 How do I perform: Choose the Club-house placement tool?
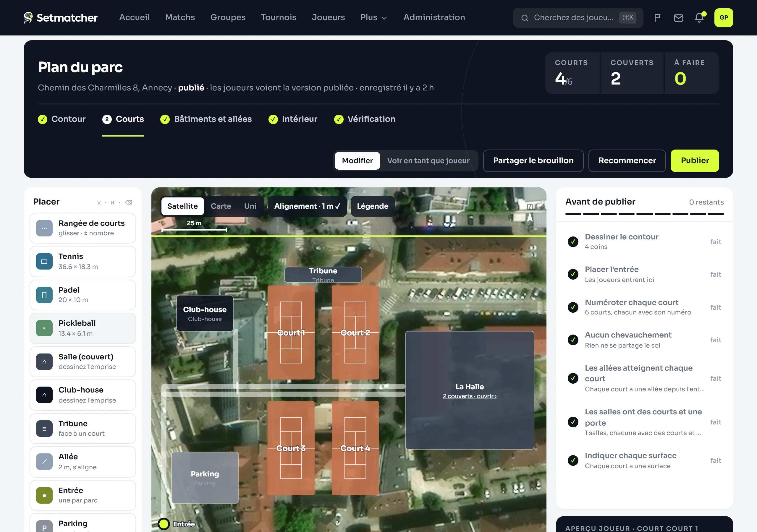click(x=83, y=395)
